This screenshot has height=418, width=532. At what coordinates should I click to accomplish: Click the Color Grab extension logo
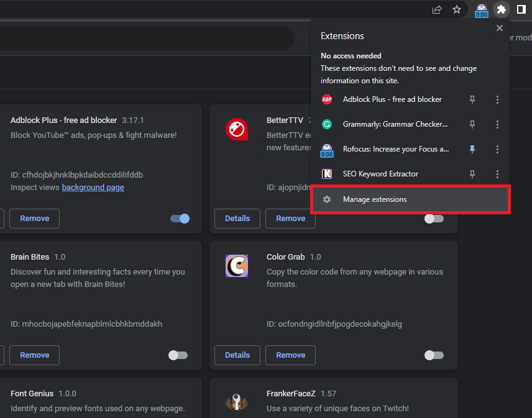pos(237,266)
